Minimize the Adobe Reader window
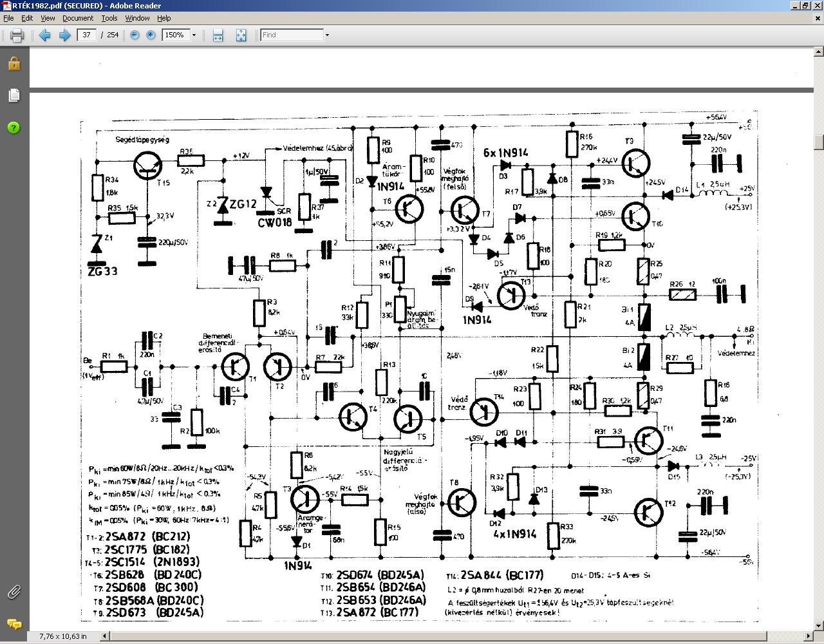The width and height of the screenshot is (824, 644). pyautogui.click(x=796, y=6)
